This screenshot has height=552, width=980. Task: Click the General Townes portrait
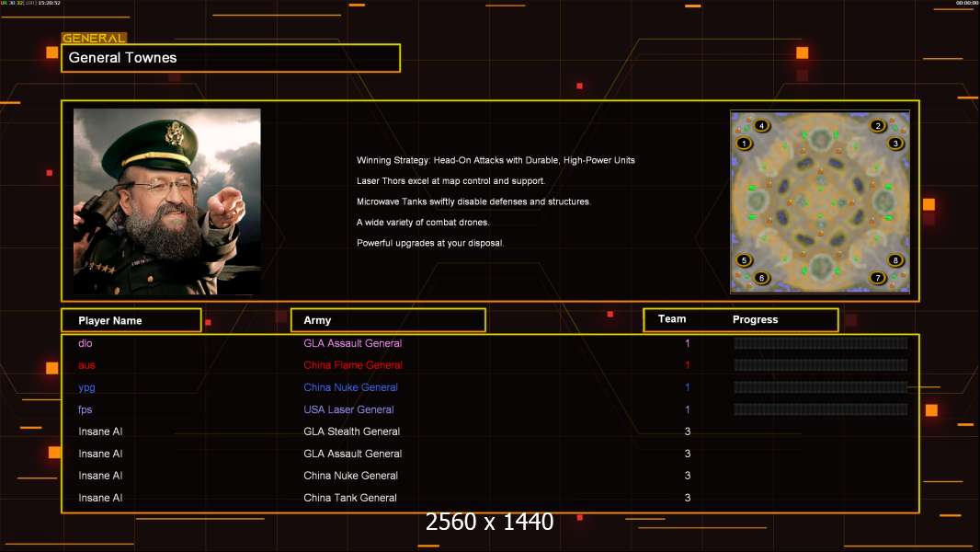[167, 201]
